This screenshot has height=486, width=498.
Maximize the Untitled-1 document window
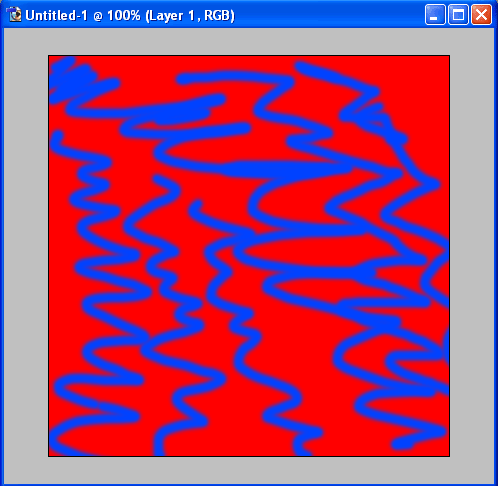coord(458,15)
